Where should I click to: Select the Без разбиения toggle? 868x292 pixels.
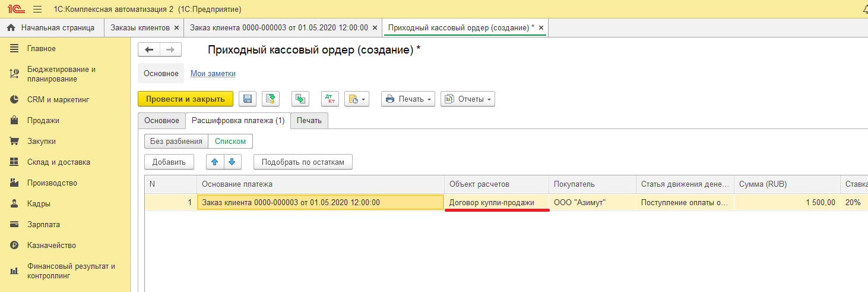[x=176, y=142]
